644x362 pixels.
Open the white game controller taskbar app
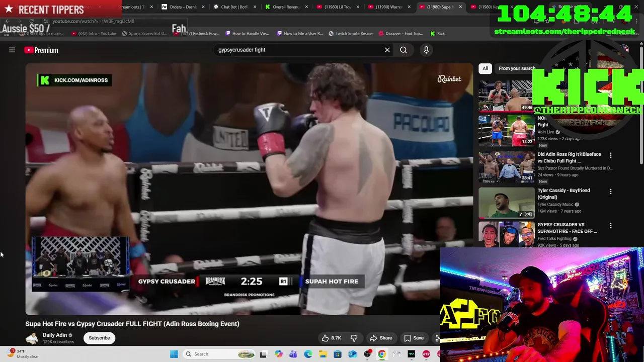point(397,354)
